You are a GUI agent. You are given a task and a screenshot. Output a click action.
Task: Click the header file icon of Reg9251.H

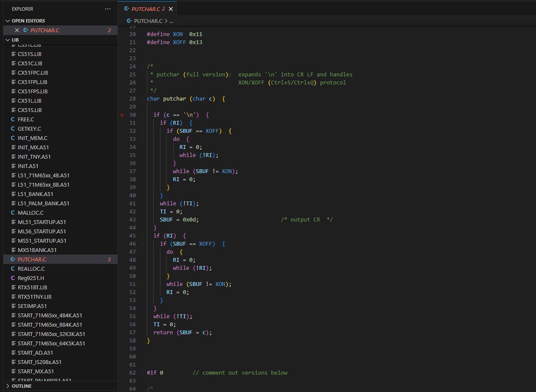[x=13, y=278]
